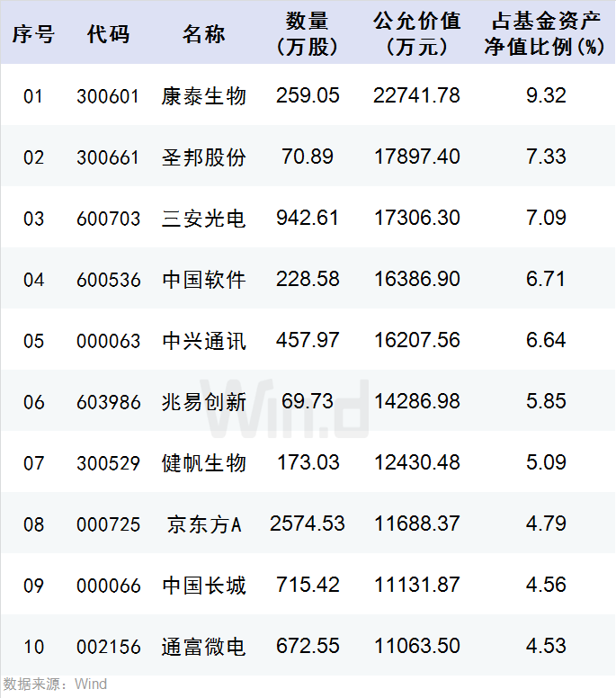Click quantity value 2574.53

(308, 523)
